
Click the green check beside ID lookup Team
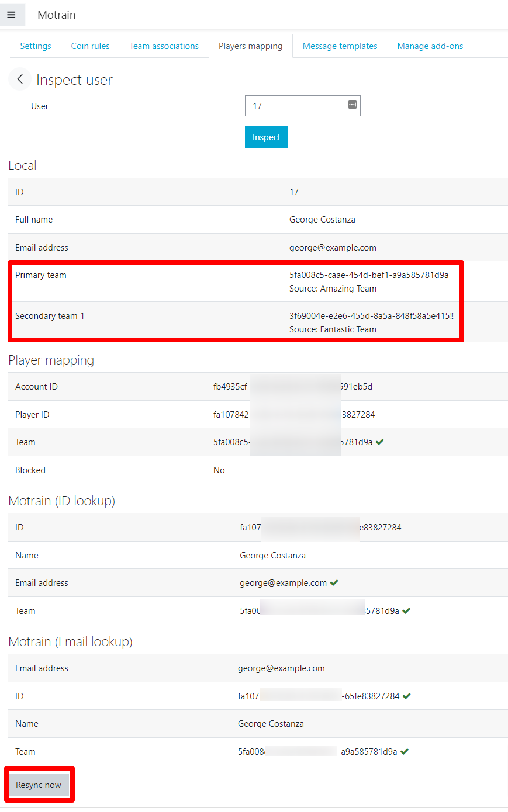(406, 611)
